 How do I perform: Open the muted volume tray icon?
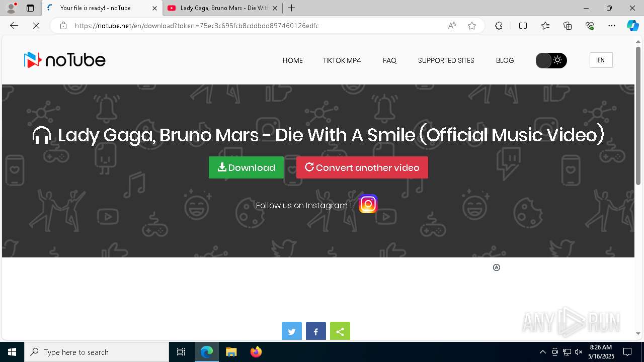579,352
